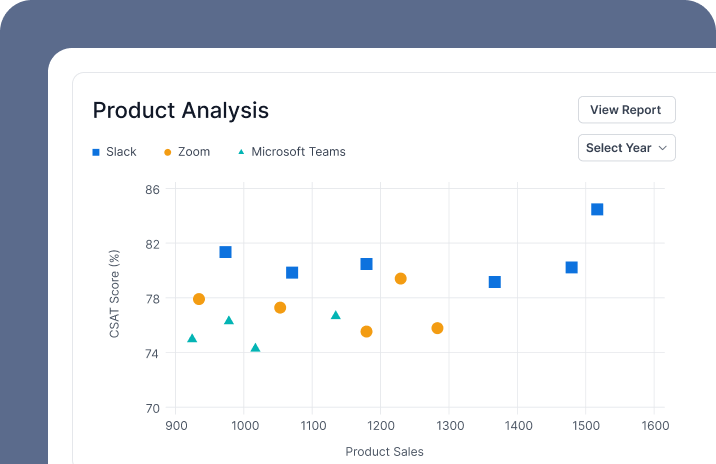Click the 70 y-axis label

click(153, 408)
